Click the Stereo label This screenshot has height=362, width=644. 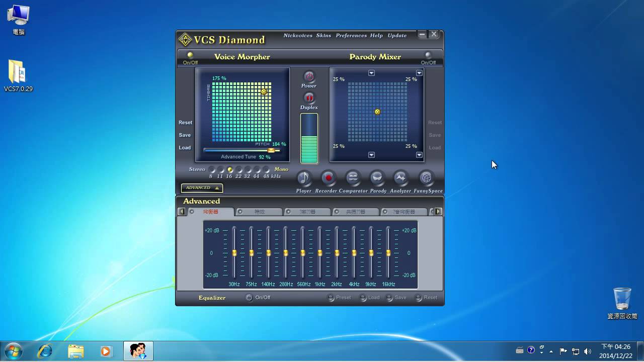tap(197, 169)
